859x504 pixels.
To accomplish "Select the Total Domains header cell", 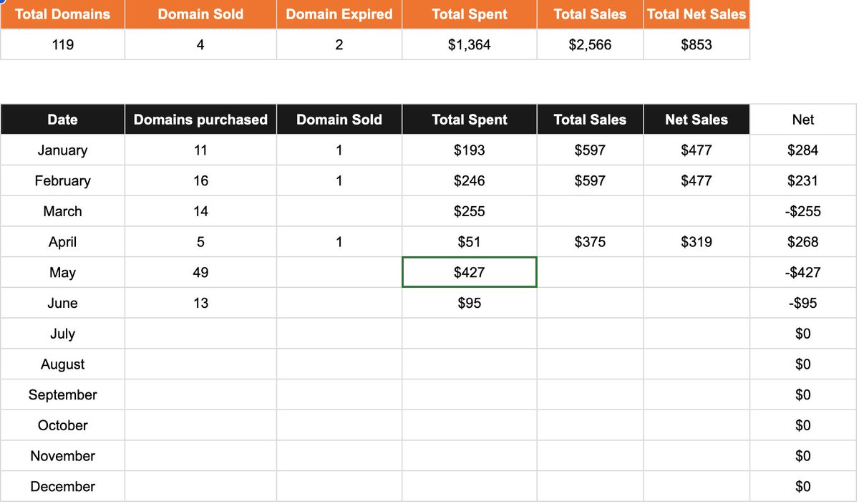I will pos(62,14).
